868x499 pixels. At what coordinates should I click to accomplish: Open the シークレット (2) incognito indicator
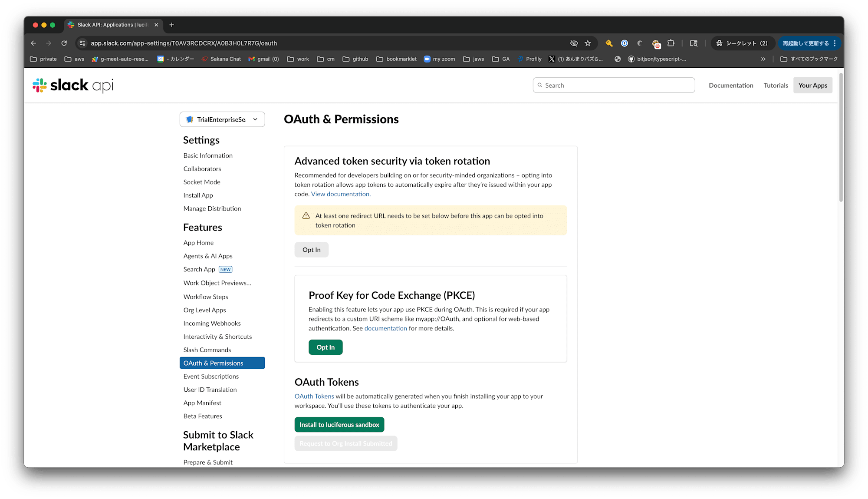coord(742,43)
